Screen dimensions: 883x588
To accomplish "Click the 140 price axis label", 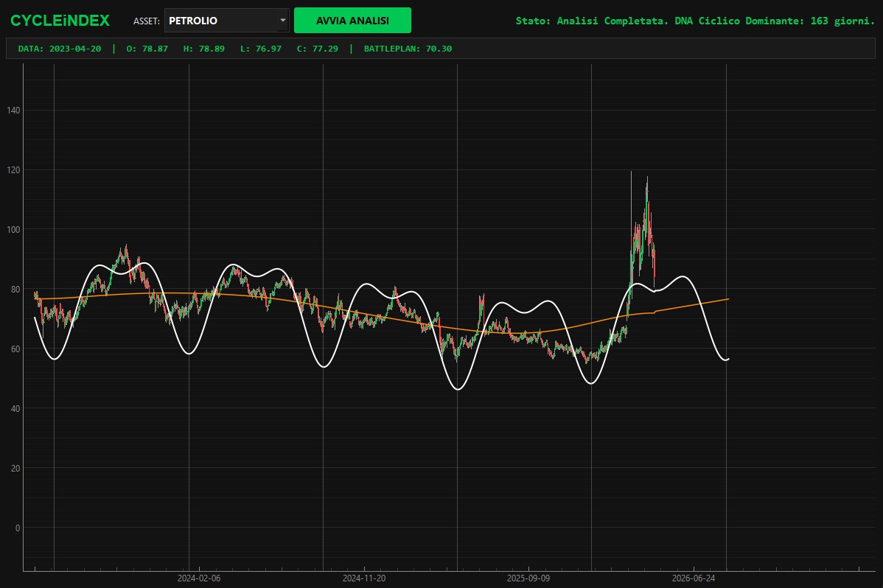I will 13,111.
